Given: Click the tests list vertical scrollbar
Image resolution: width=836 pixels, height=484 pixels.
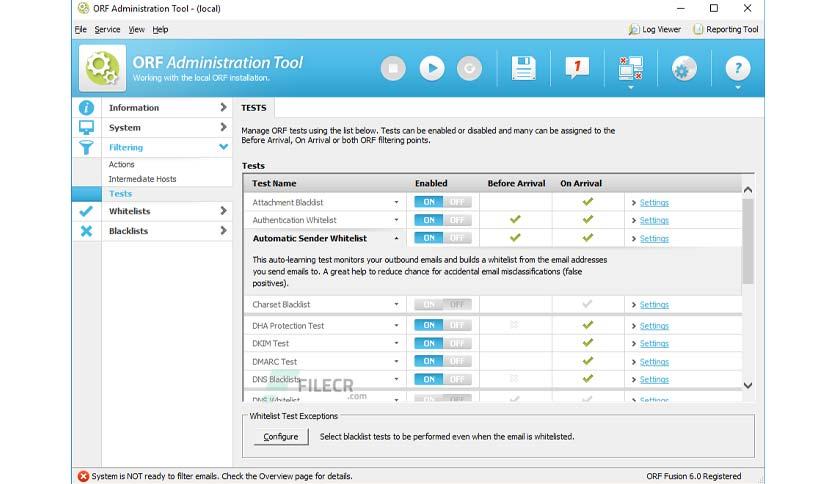Looking at the screenshot, I should pos(748,241).
